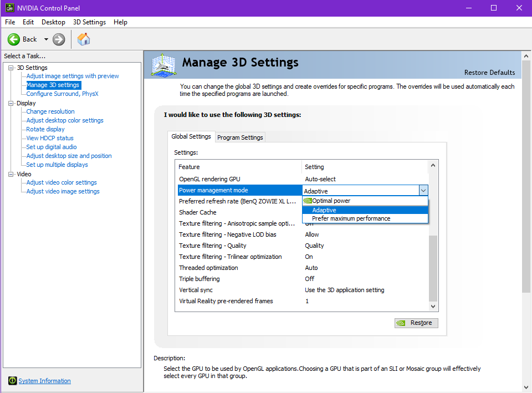Open Set up multiple displays task
Viewport: 532px width, 393px height.
click(x=57, y=164)
